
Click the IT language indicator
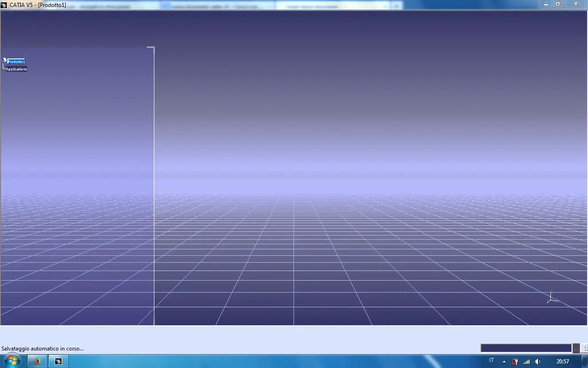coord(492,361)
